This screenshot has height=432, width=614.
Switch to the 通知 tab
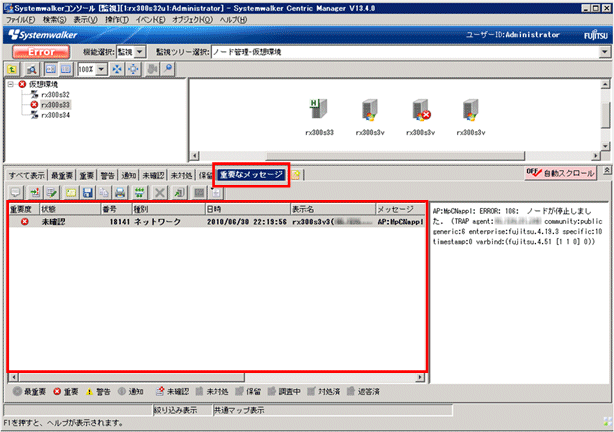click(128, 175)
